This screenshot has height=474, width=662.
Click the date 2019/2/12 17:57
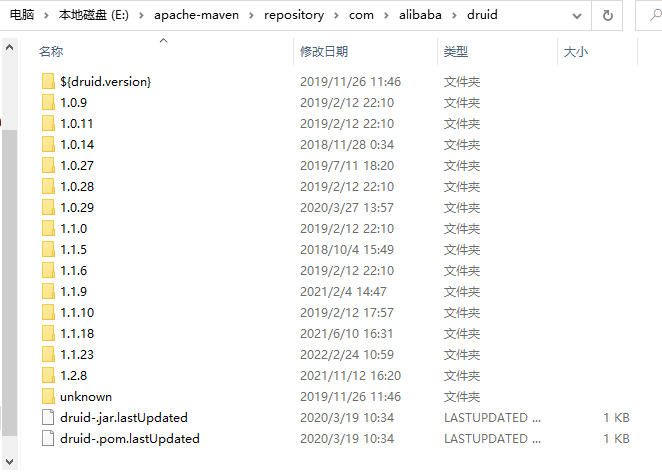(x=347, y=312)
